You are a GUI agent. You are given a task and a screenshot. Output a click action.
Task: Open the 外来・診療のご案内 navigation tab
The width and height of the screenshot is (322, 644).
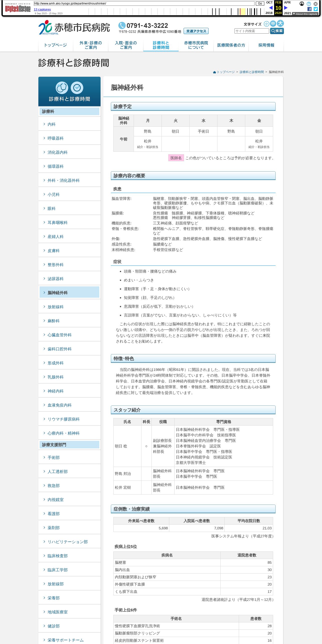(91, 45)
